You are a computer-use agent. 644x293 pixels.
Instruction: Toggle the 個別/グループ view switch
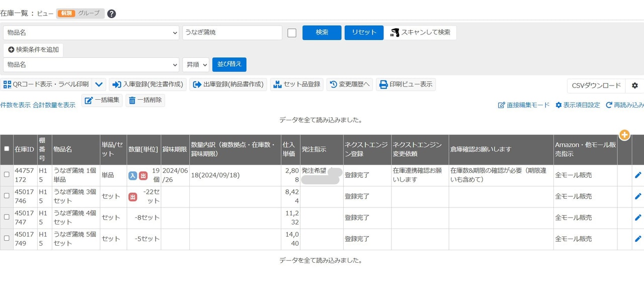point(80,14)
